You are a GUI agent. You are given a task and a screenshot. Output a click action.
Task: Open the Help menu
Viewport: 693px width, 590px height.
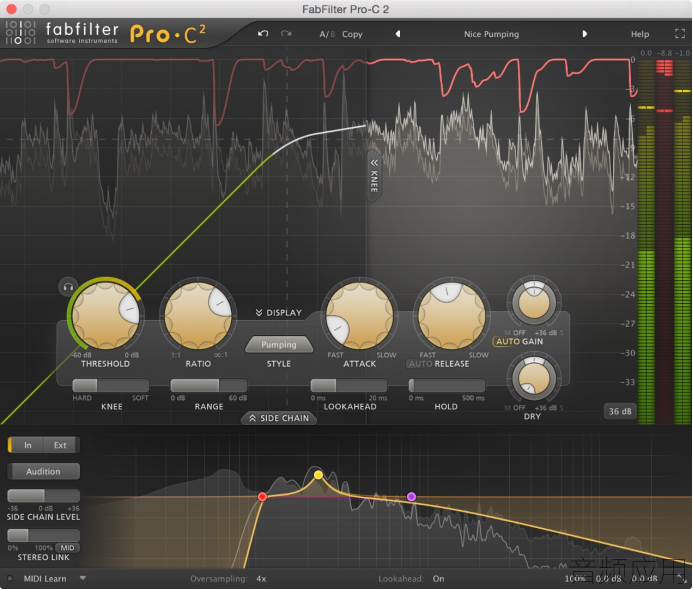[x=640, y=34]
